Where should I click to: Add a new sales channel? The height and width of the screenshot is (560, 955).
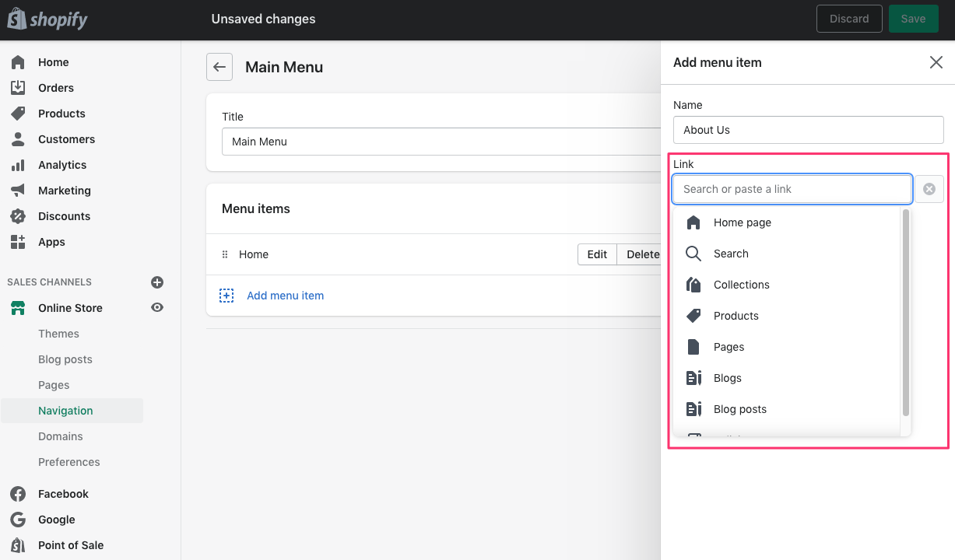pyautogui.click(x=157, y=282)
